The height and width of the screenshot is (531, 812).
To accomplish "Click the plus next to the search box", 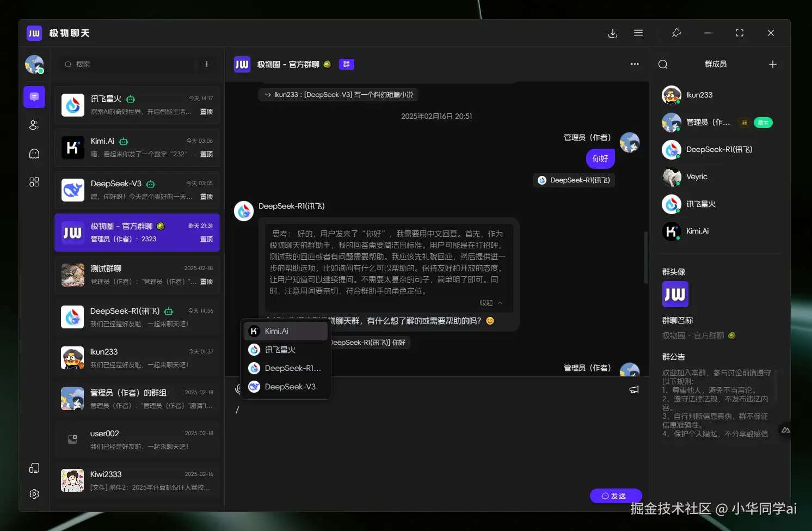I will [x=207, y=64].
